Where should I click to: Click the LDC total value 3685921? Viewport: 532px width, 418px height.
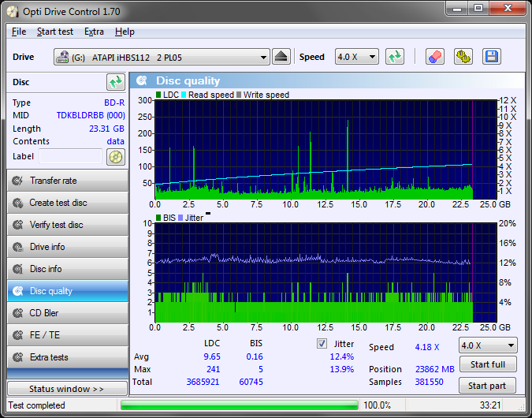tap(203, 382)
